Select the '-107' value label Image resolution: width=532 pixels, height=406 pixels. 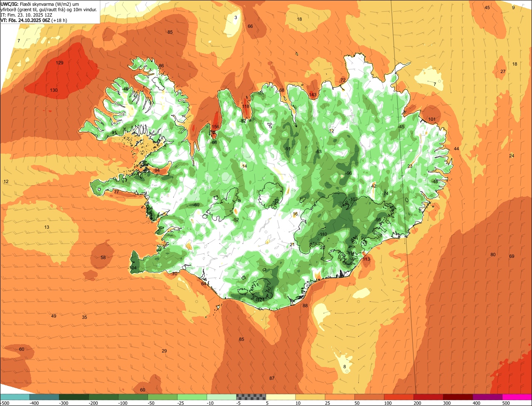(353, 200)
